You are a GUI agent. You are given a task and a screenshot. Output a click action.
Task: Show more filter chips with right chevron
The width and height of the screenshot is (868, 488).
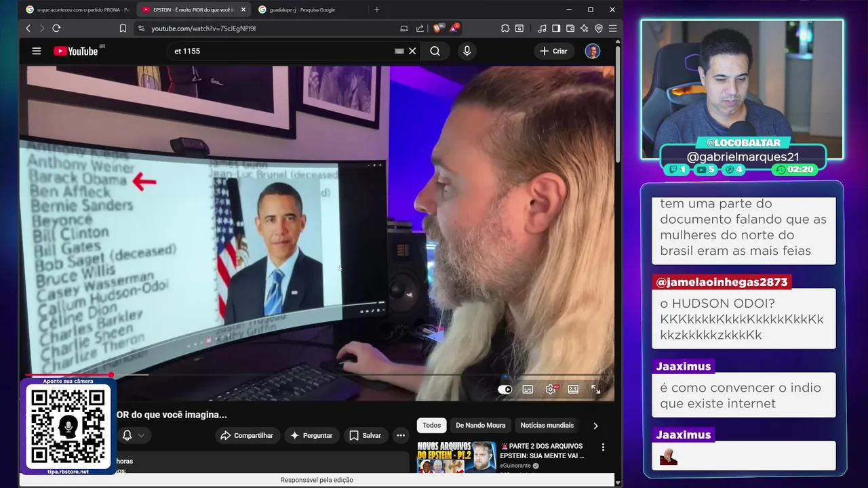595,426
